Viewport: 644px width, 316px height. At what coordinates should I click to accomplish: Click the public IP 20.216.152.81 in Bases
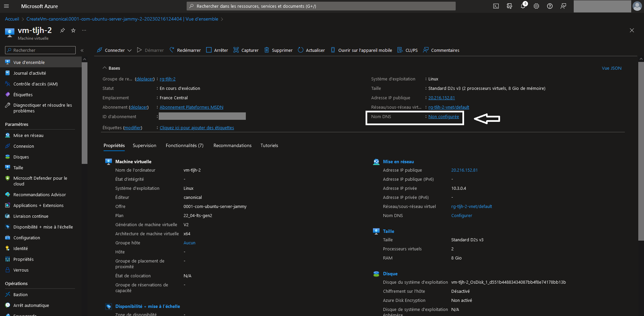pyautogui.click(x=442, y=98)
